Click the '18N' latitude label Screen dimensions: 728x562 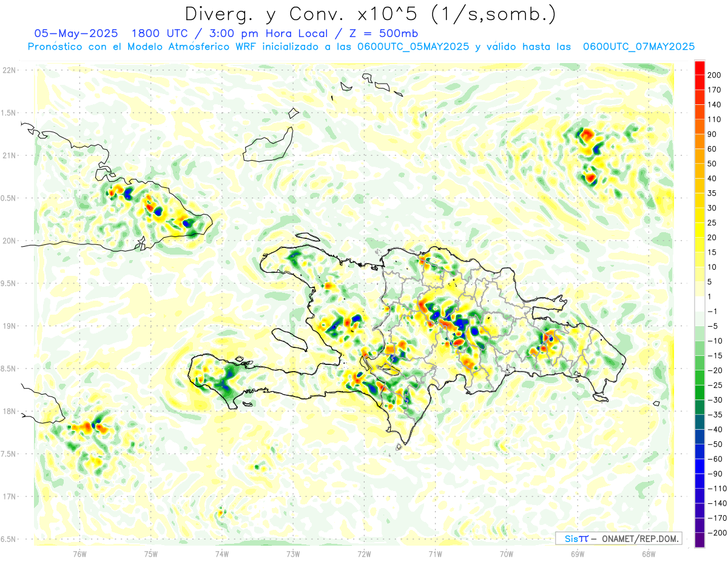coord(10,411)
